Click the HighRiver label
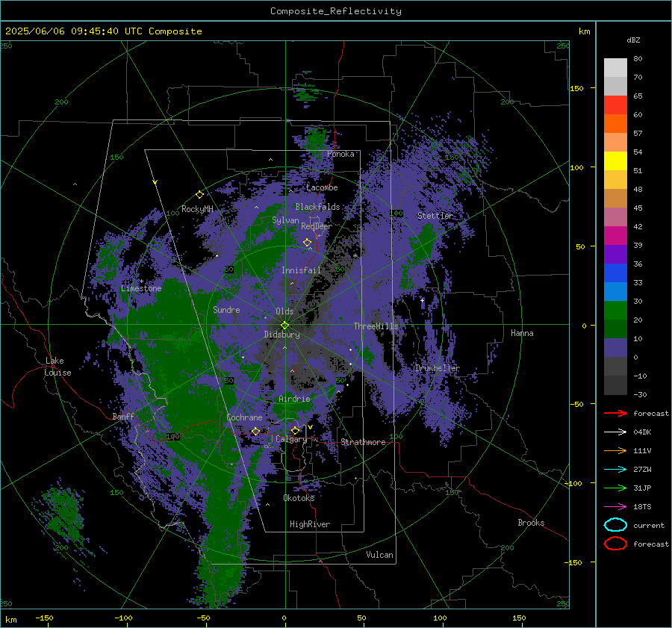Image resolution: width=672 pixels, height=628 pixels. pyautogui.click(x=310, y=524)
